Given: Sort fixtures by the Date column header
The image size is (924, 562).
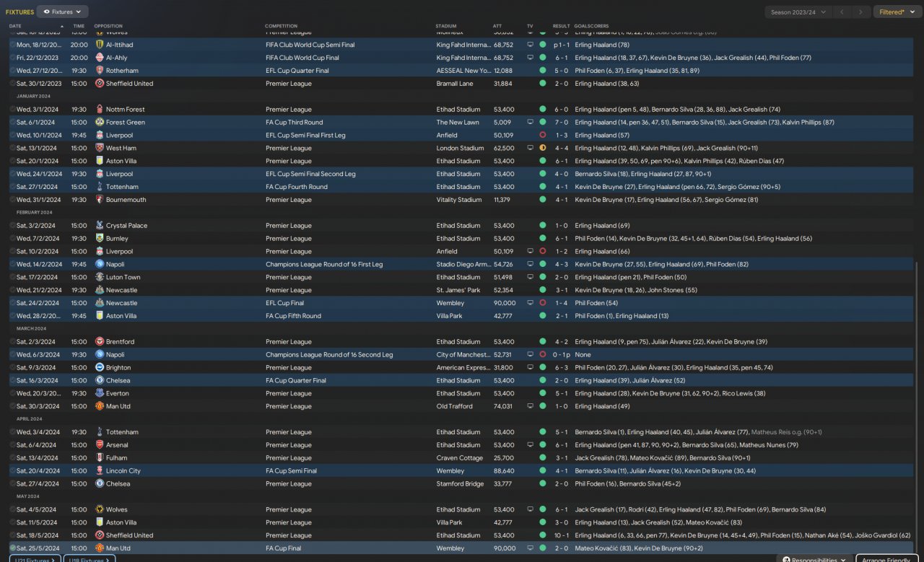Looking at the screenshot, I should 15,26.
